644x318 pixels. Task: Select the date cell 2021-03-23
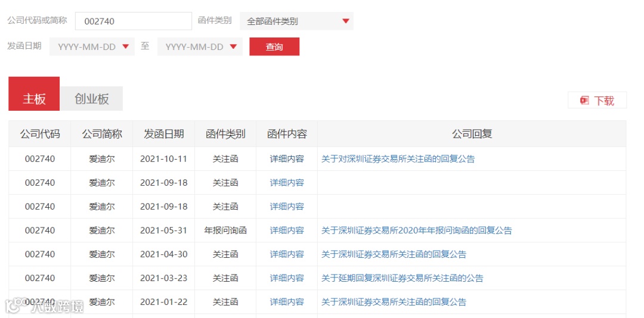click(x=164, y=278)
